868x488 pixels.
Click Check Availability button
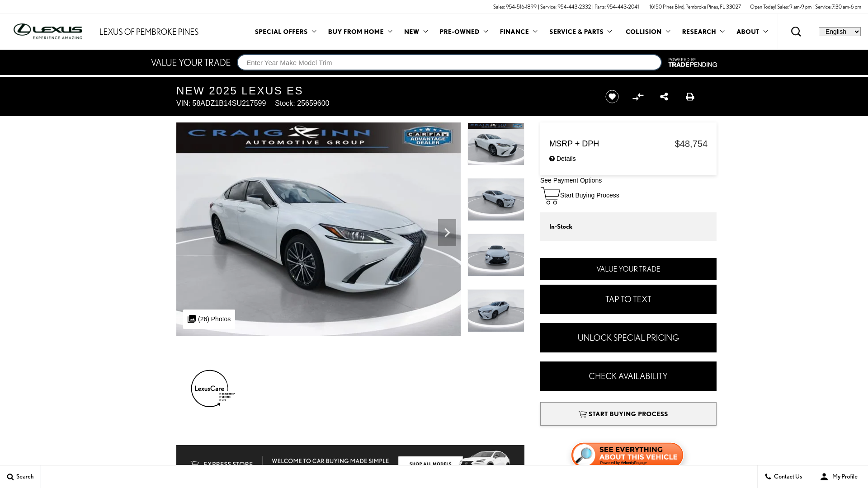pos(628,376)
